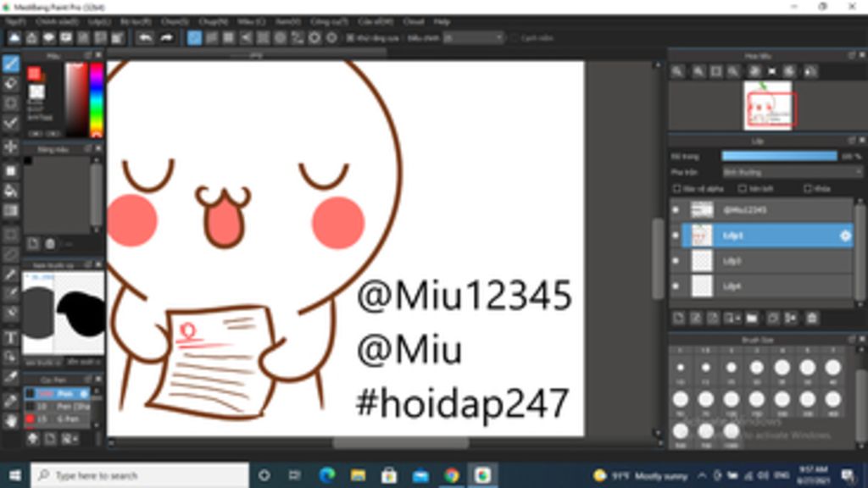Select the Hand tool
This screenshot has height=488, width=868.
click(x=10, y=421)
